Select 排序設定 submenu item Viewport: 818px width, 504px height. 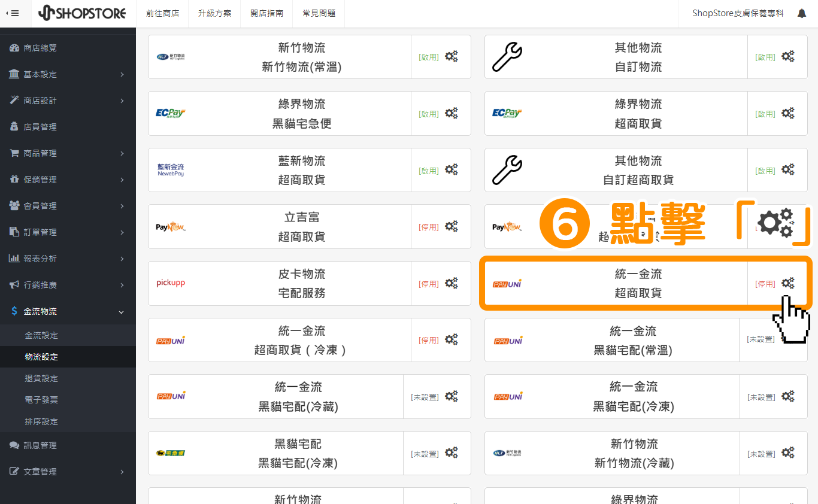coord(68,421)
